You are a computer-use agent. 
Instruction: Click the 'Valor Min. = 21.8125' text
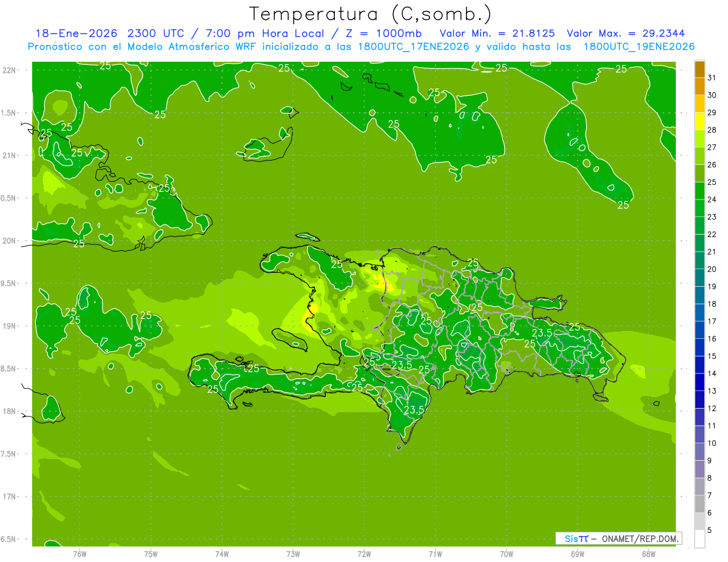click(497, 33)
